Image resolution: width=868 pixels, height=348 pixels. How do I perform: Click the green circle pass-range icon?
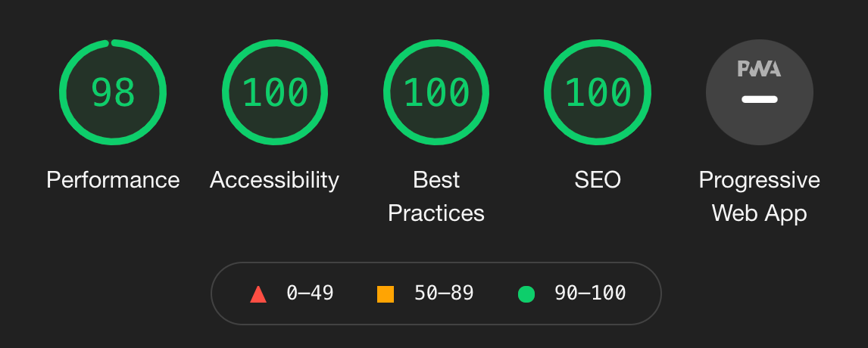526,294
